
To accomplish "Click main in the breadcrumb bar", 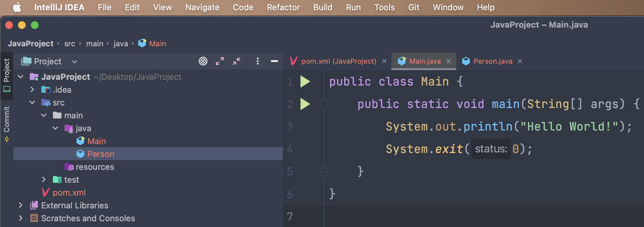I will (x=95, y=43).
